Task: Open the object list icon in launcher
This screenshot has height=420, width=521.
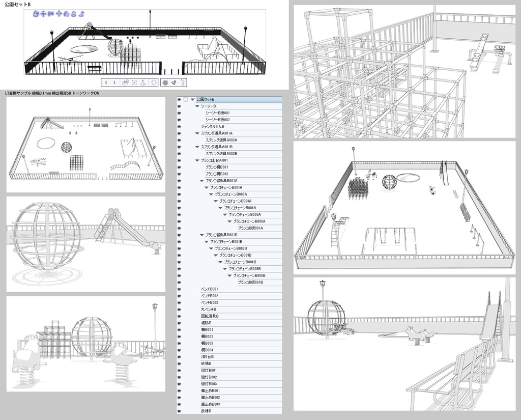Action: [125, 82]
